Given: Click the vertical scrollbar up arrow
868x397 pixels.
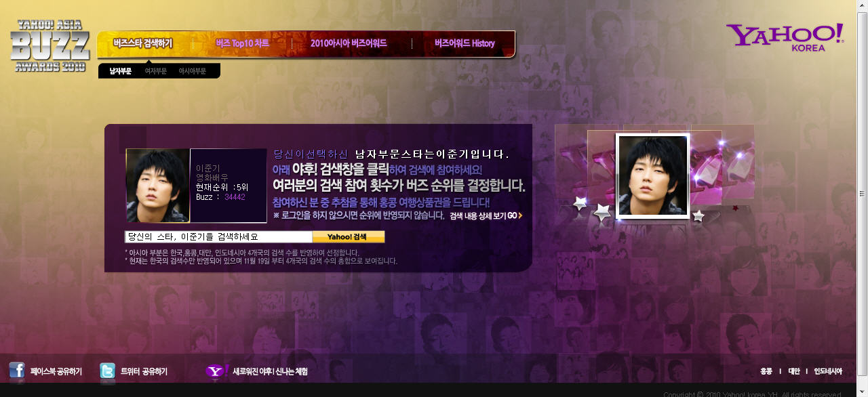Looking at the screenshot, I should (x=863, y=6).
